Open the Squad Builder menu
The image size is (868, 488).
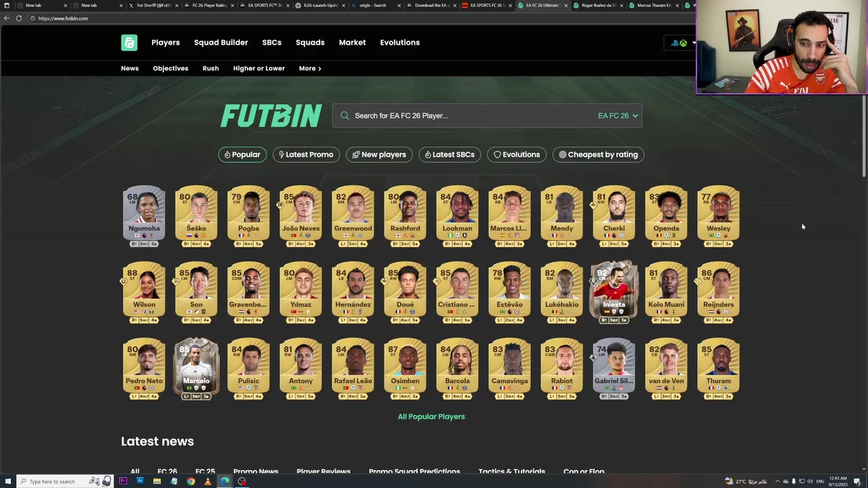point(221,43)
